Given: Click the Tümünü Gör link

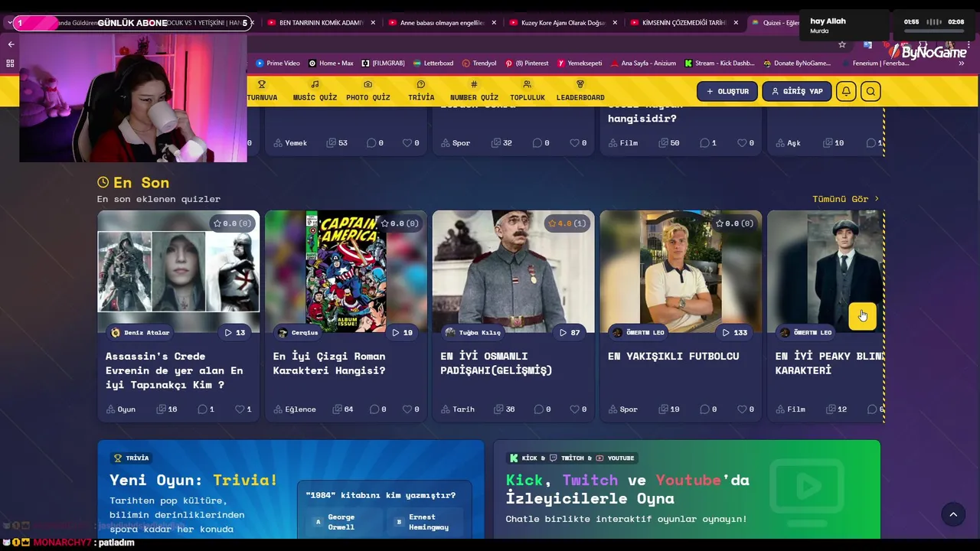Looking at the screenshot, I should click(846, 199).
